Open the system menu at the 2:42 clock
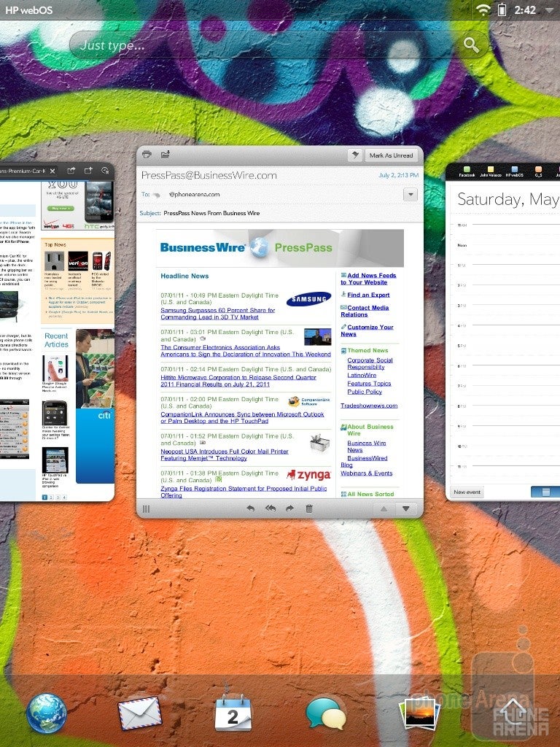The image size is (560, 747). 525,9
